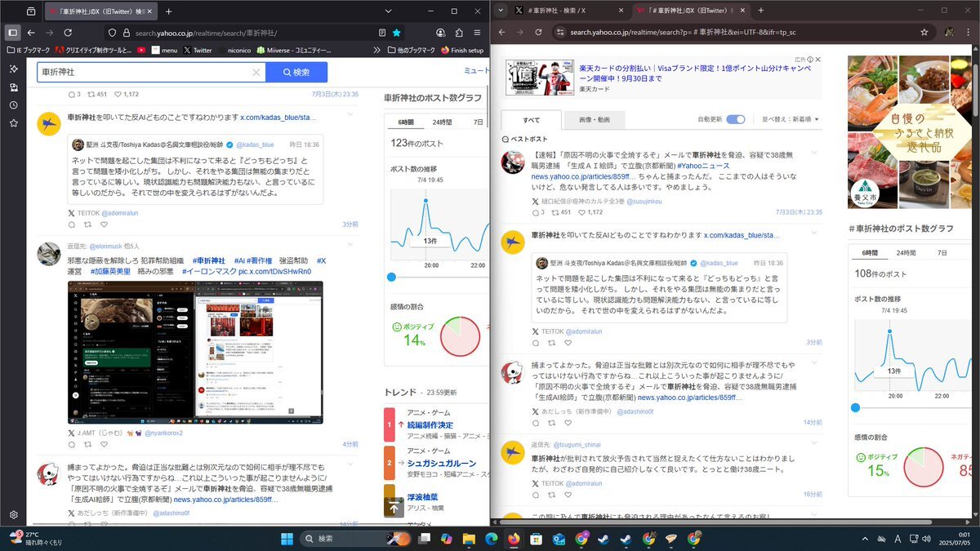Open Firefox sidebar synced tabs icon

[13, 87]
